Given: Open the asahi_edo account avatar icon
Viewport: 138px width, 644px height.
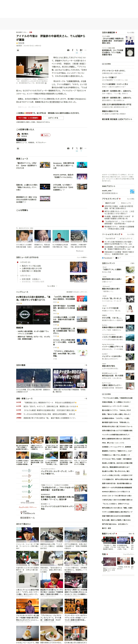Looking at the screenshot, I should point(132,191).
